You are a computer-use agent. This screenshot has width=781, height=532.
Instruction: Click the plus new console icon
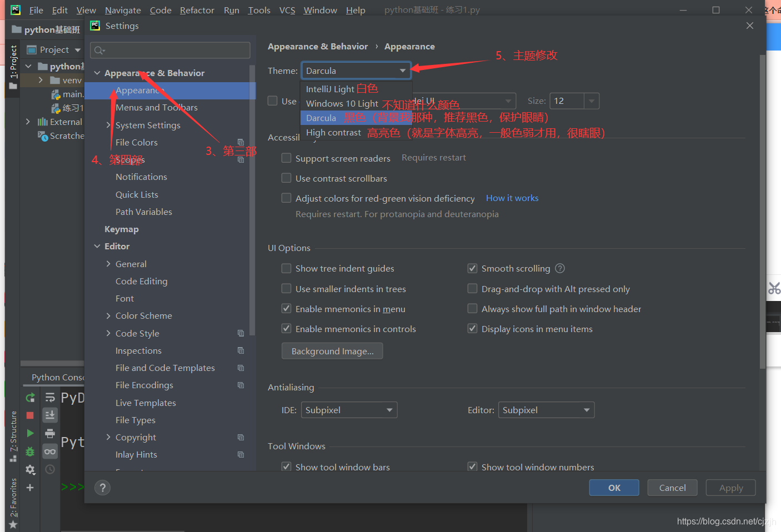(x=30, y=488)
